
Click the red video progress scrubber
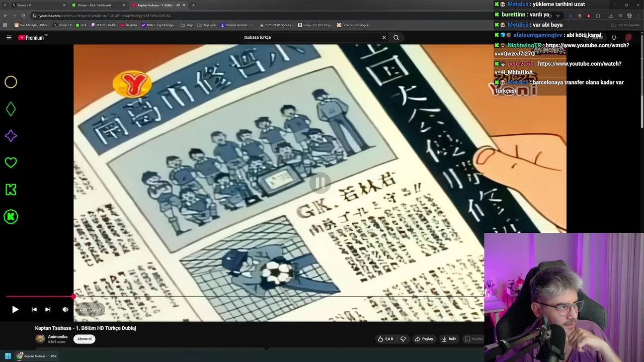(x=74, y=297)
